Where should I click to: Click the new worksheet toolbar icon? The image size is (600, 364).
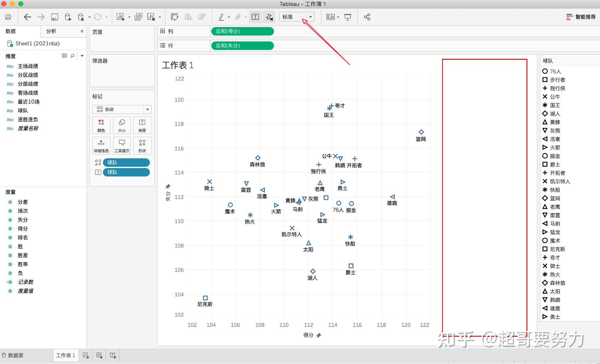click(x=120, y=17)
